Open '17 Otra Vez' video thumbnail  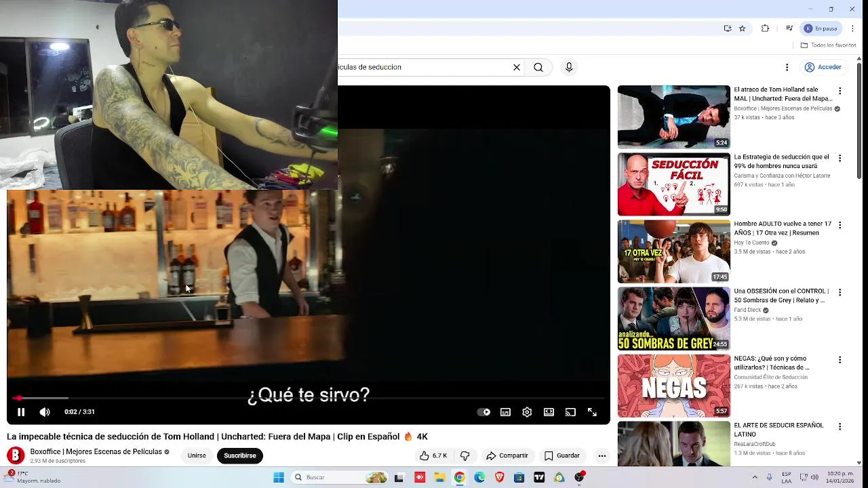tap(674, 251)
